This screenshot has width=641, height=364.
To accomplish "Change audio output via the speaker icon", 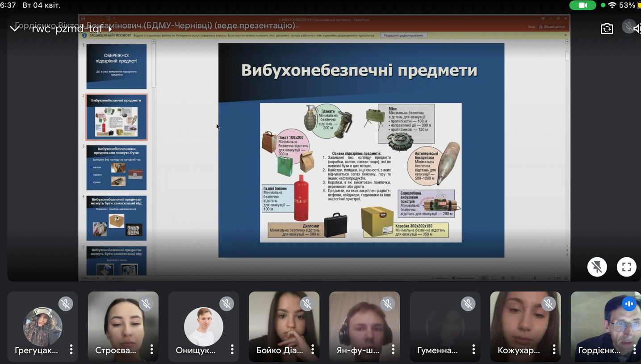I will (636, 29).
